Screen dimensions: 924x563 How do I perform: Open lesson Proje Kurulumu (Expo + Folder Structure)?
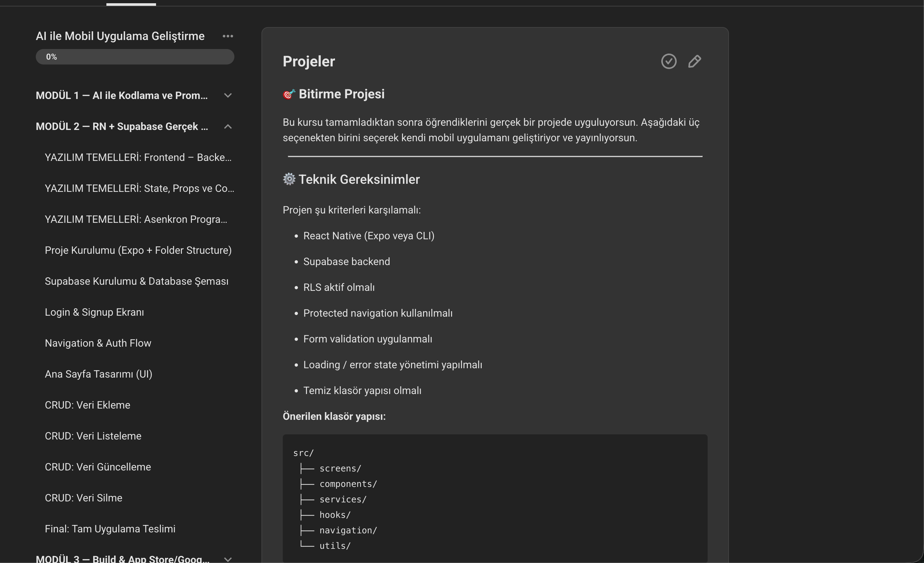point(138,250)
